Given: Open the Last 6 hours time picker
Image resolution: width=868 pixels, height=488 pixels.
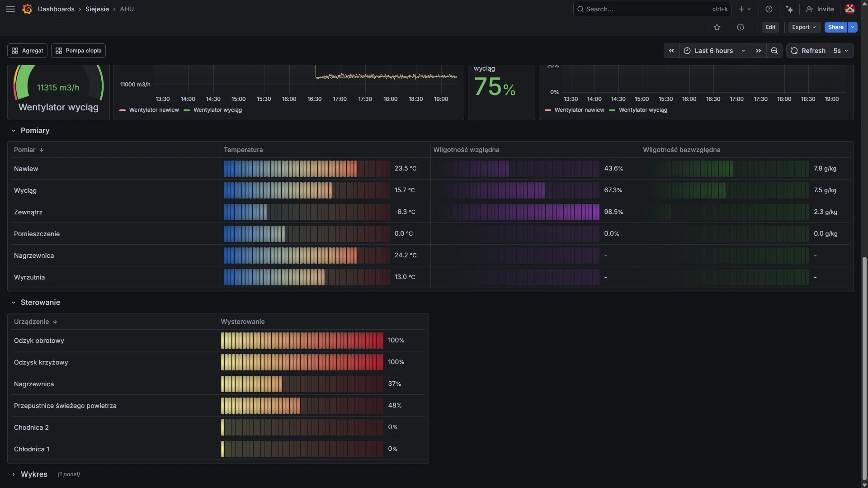Looking at the screenshot, I should 712,51.
